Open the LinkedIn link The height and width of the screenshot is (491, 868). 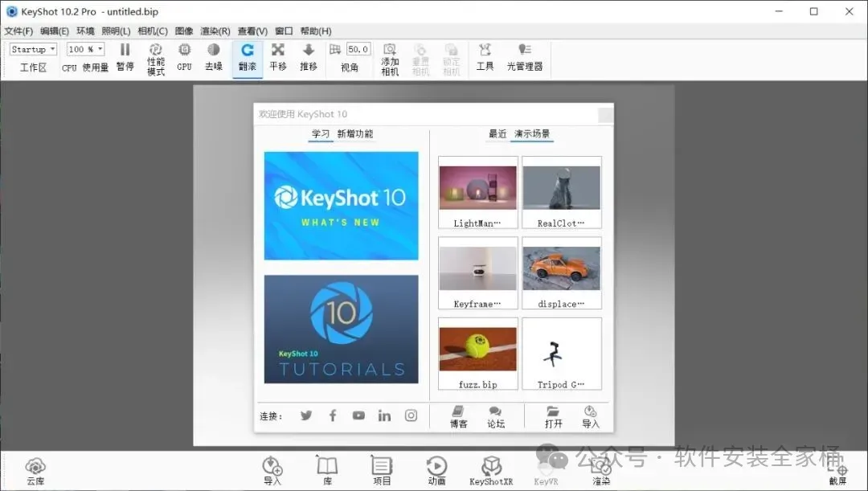coord(385,415)
